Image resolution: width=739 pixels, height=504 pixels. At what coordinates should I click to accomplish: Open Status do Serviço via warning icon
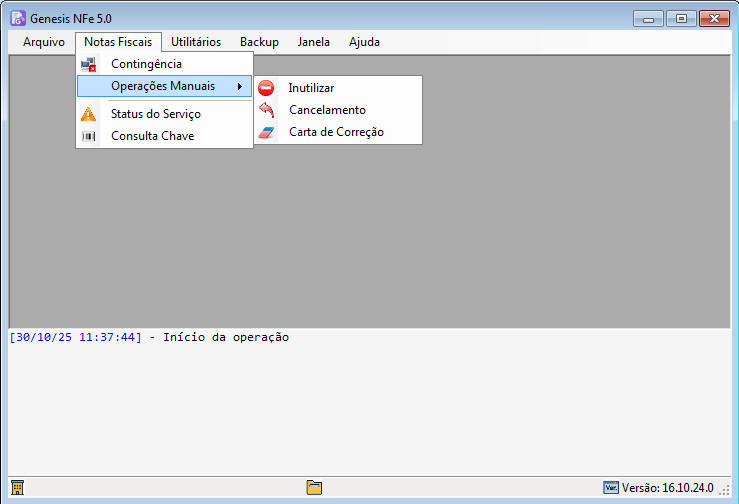tap(89, 114)
